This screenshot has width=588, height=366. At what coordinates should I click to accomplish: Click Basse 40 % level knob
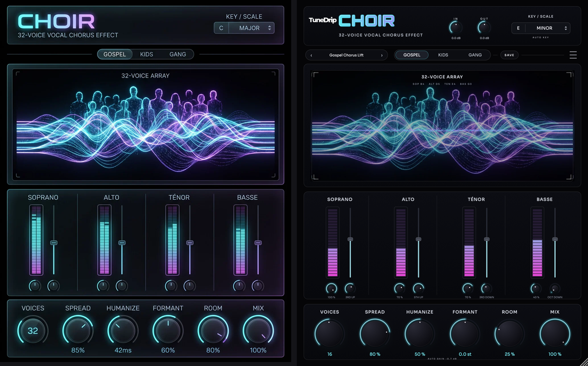tap(536, 288)
